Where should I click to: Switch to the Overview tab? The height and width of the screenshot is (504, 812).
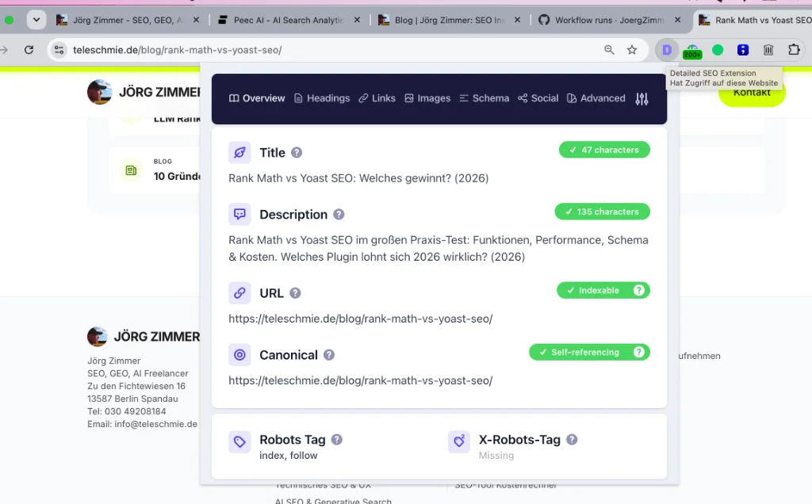[257, 98]
